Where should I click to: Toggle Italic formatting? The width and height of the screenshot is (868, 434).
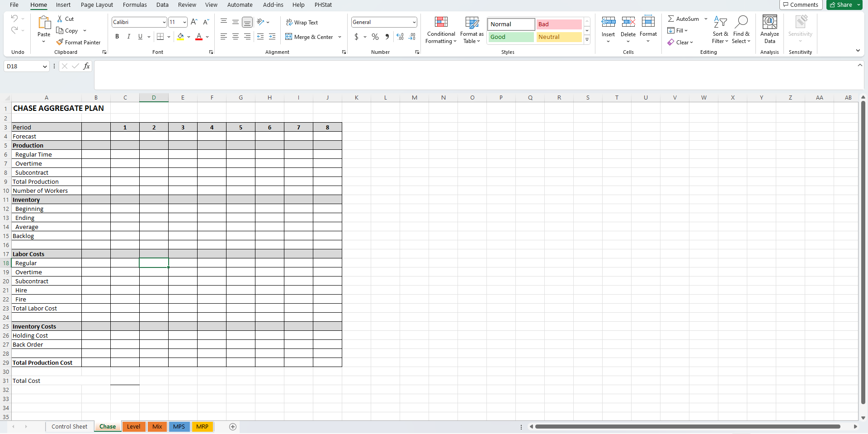(129, 37)
